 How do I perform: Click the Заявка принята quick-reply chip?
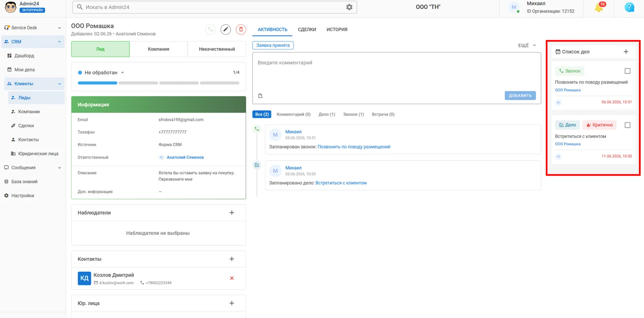(273, 45)
